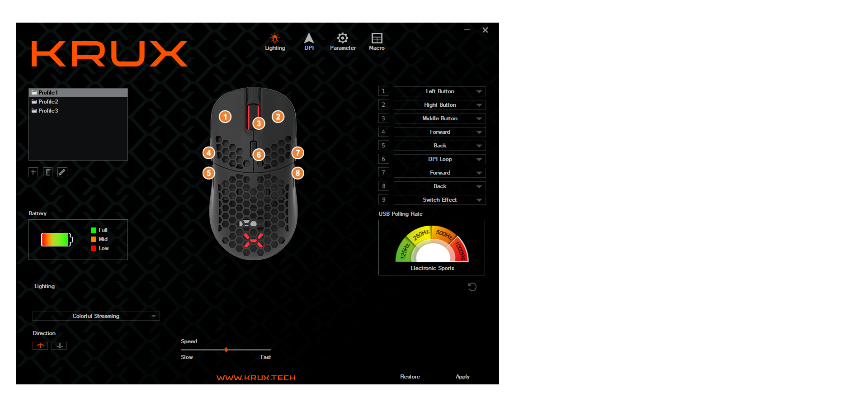Image resolution: width=868 pixels, height=407 pixels.
Task: Click the battery level indicator icon
Action: point(57,240)
